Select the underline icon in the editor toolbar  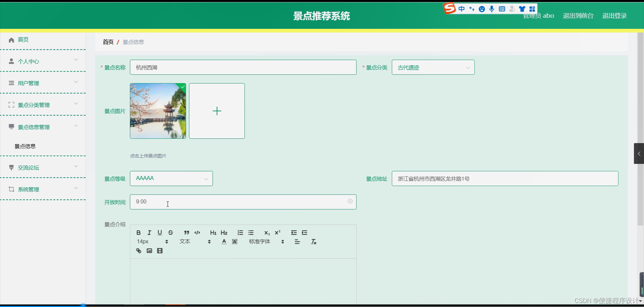(x=160, y=233)
